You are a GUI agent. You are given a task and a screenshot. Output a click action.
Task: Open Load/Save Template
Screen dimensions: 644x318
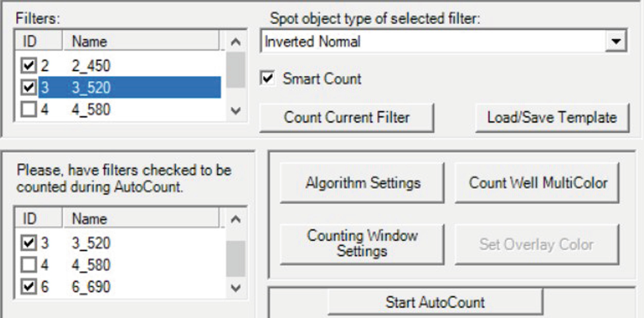(552, 118)
